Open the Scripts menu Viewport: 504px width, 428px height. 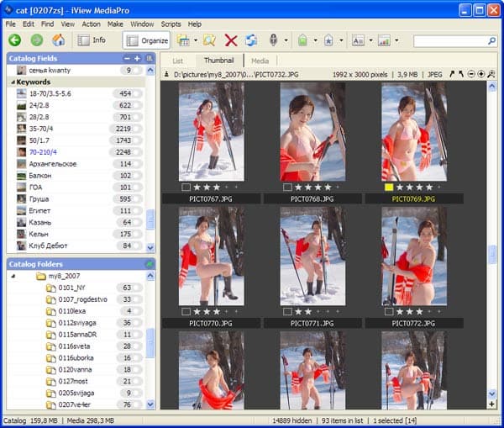click(x=171, y=24)
